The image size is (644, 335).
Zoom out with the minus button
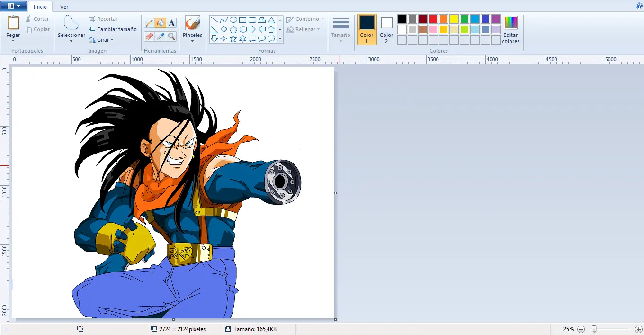tap(581, 329)
